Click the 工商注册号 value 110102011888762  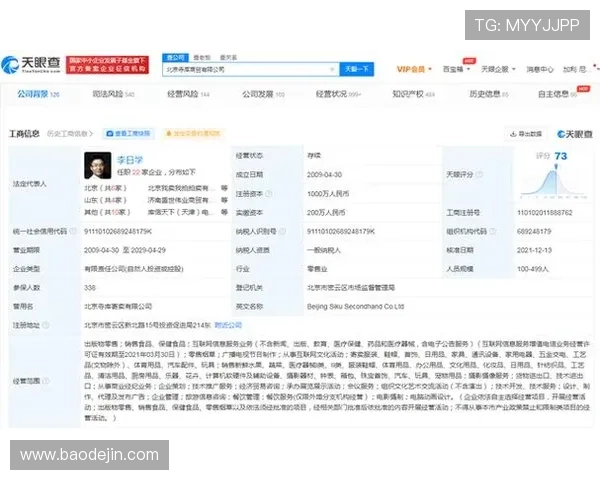tap(545, 212)
